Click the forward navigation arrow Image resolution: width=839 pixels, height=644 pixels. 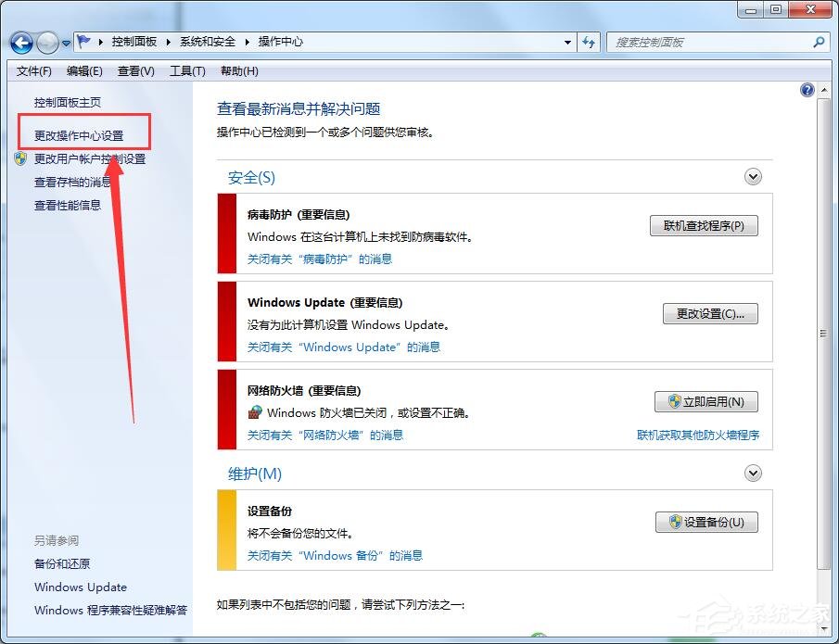[46, 42]
